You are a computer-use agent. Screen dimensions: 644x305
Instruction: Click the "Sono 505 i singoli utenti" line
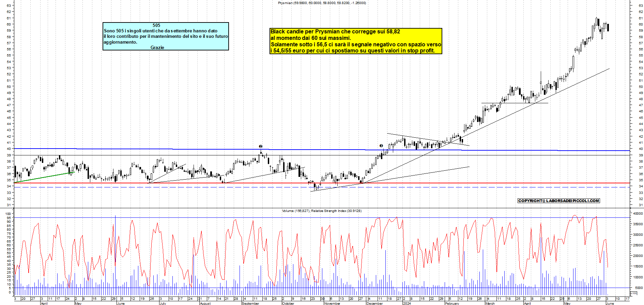click(160, 31)
